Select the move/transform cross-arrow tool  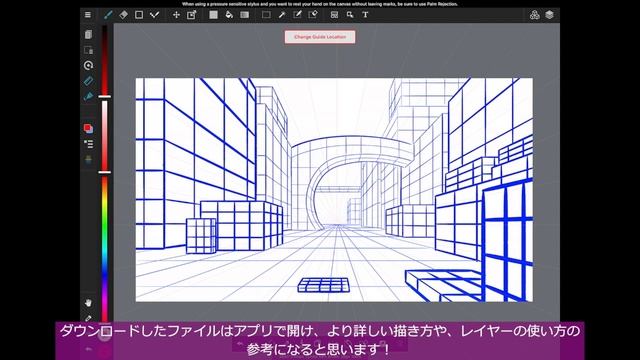(x=176, y=15)
